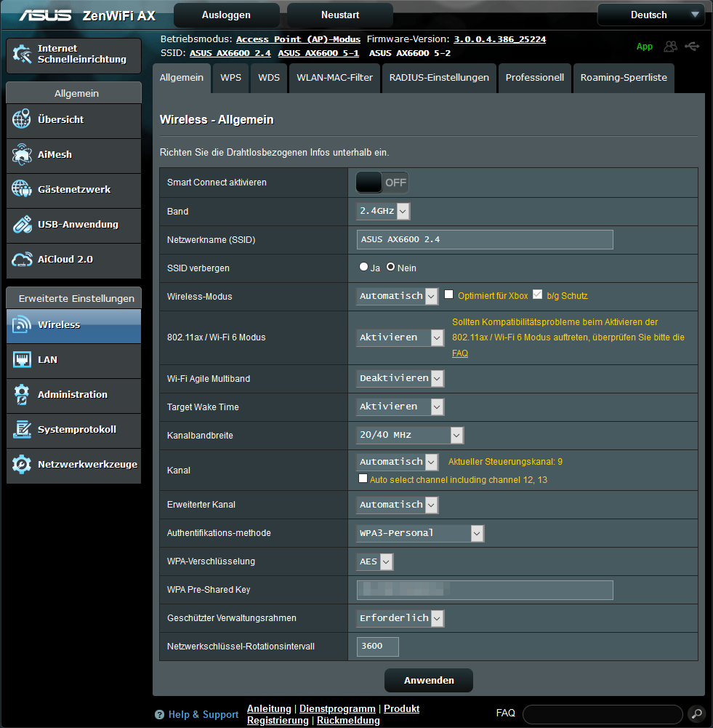Viewport: 713px width, 728px height.
Task: Click the ASUS logo
Action: 45,15
